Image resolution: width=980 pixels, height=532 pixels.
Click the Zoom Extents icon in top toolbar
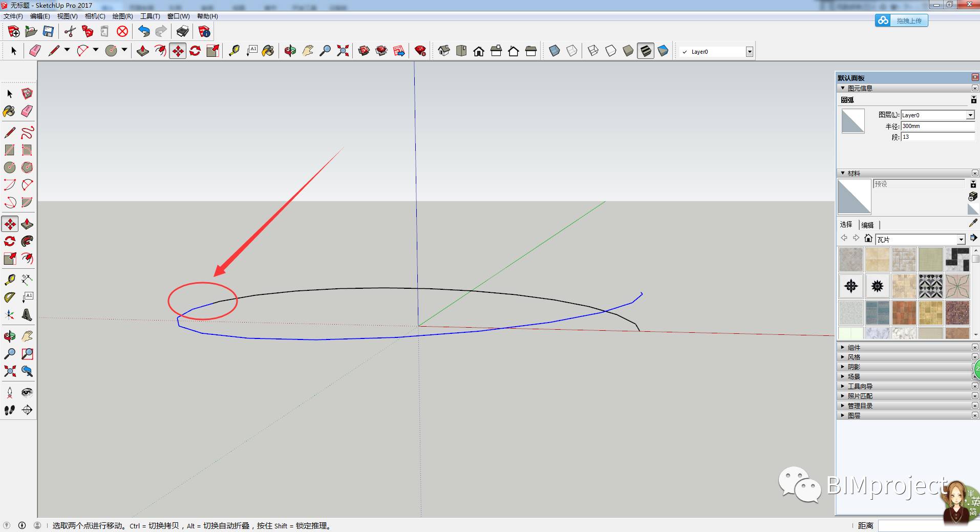click(x=343, y=51)
